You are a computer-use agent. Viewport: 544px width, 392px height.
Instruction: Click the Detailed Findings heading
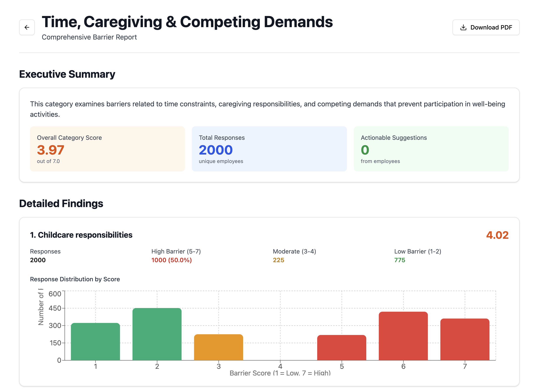click(x=61, y=203)
